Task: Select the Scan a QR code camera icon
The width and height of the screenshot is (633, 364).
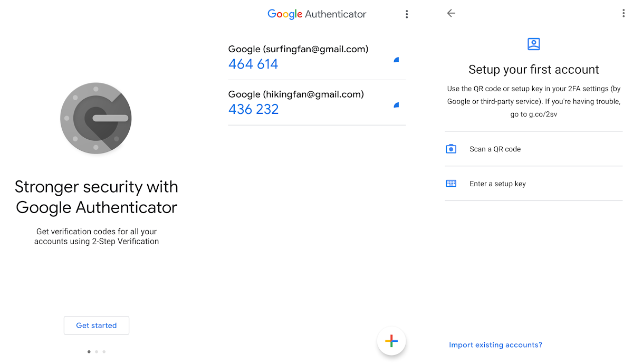Action: [x=451, y=148]
